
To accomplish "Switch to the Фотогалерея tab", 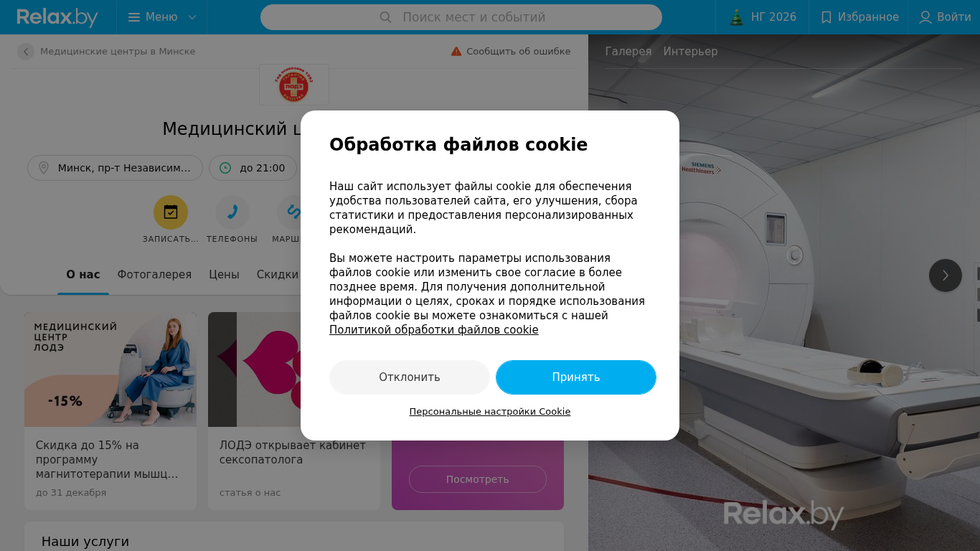I will 154,275.
